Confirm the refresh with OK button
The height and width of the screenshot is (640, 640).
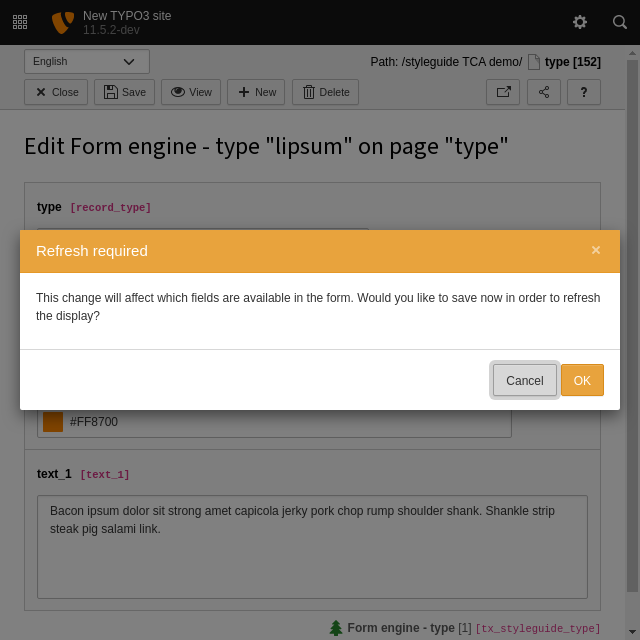582,380
